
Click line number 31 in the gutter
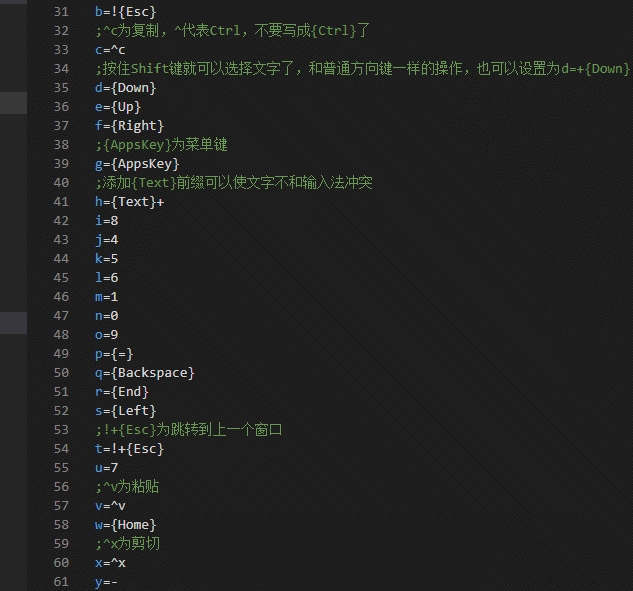click(61, 11)
